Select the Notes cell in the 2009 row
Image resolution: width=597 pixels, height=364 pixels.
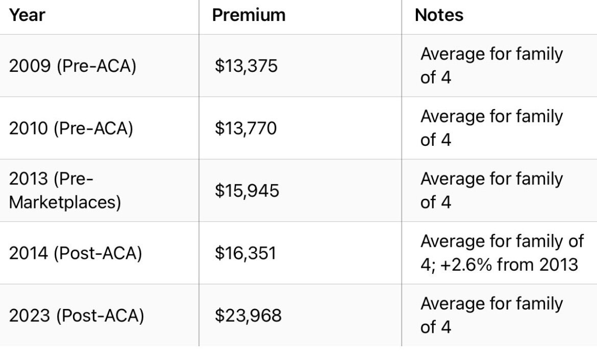(491, 66)
